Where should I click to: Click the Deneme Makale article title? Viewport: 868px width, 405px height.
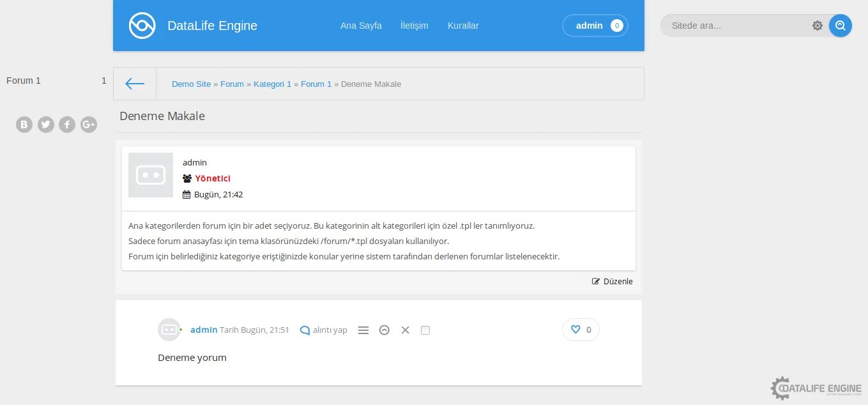coord(162,116)
